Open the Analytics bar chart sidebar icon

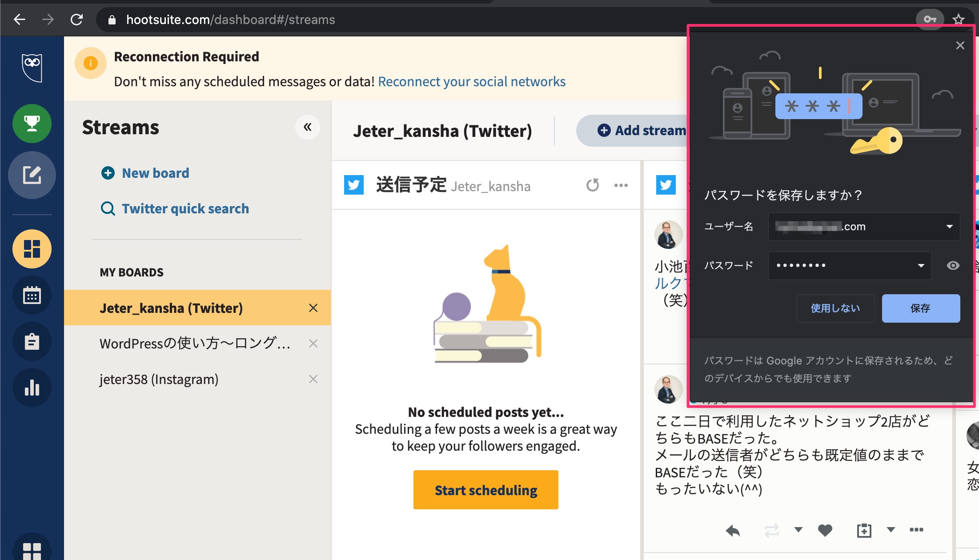32,388
